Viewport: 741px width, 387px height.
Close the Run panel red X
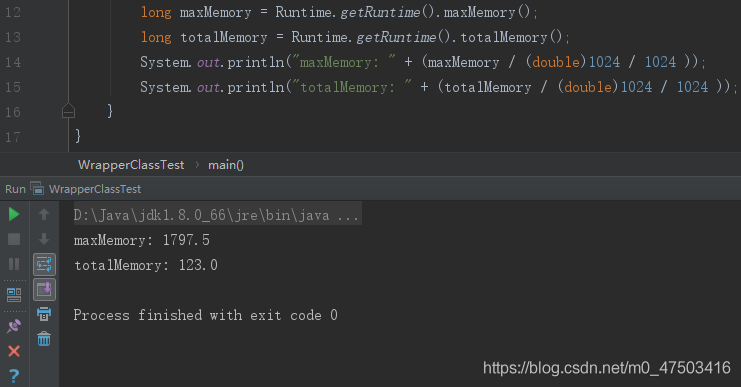[x=14, y=351]
